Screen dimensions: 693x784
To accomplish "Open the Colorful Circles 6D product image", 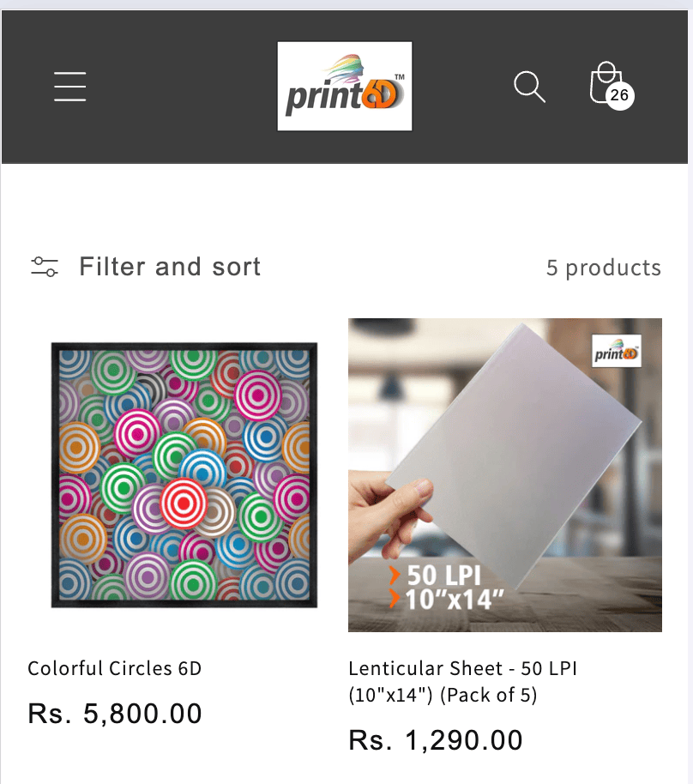I will (184, 475).
